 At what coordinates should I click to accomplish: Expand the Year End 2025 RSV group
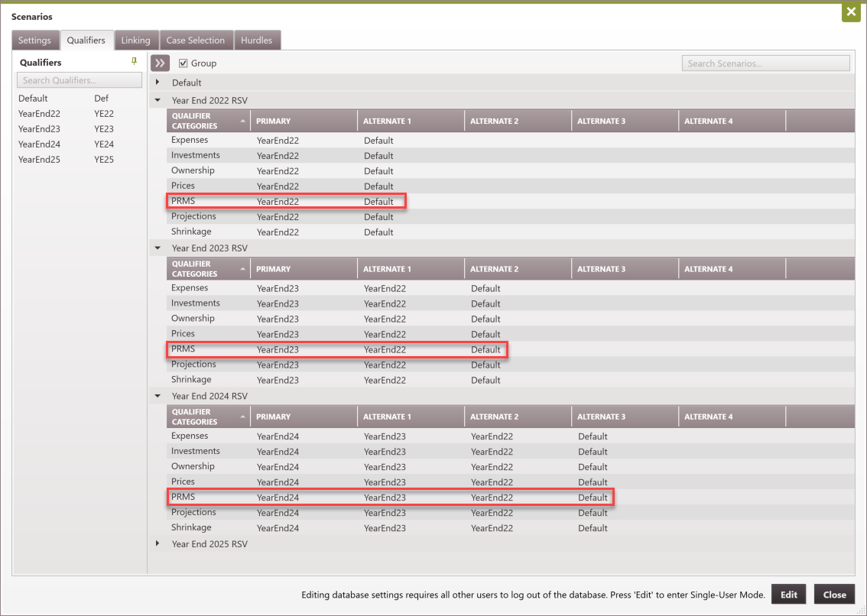[157, 543]
